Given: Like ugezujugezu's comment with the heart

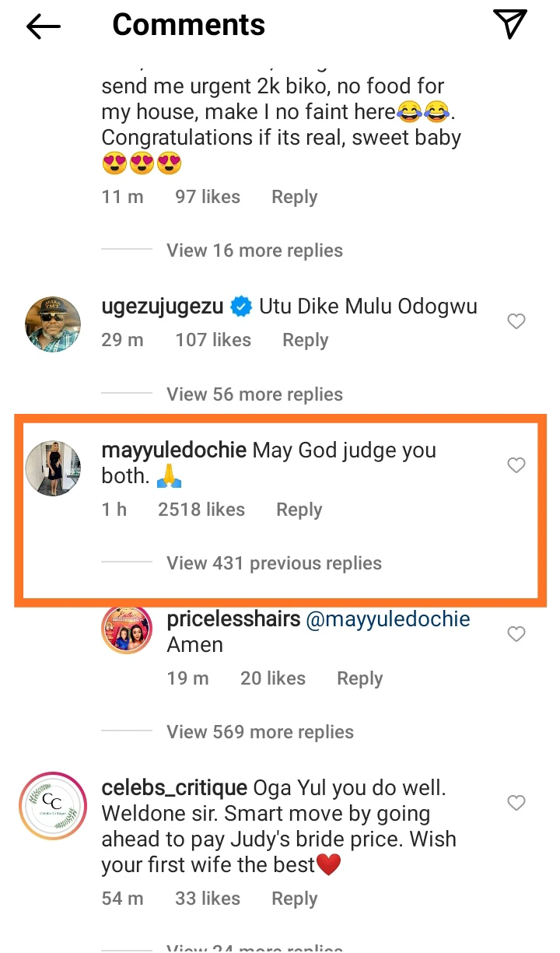Looking at the screenshot, I should (x=516, y=321).
